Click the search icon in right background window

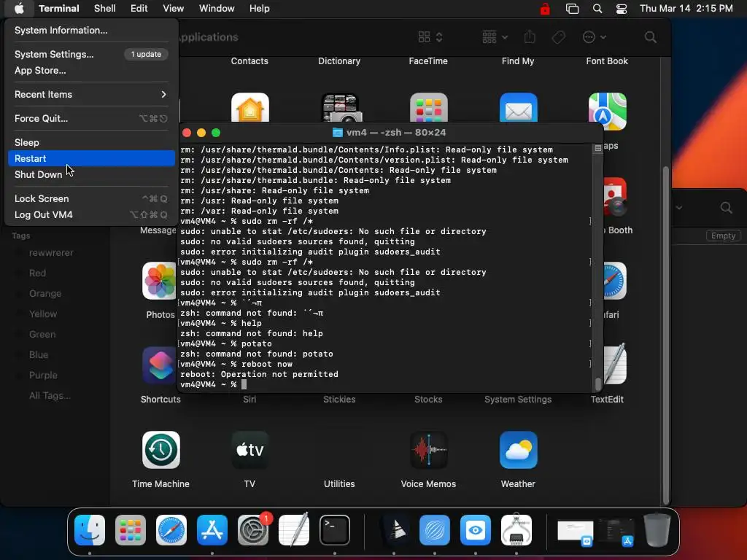(726, 207)
